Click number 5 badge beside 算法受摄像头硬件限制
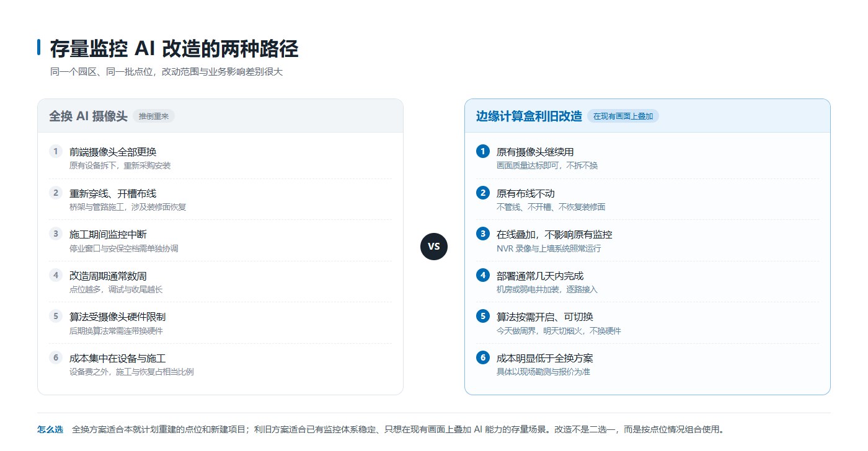Image resolution: width=868 pixels, height=451 pixels. click(x=56, y=316)
